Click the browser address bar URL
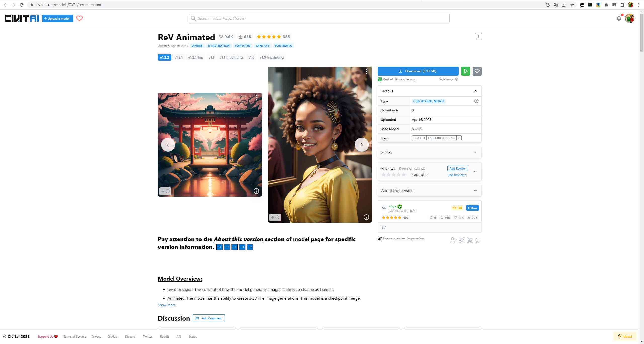 (68, 5)
